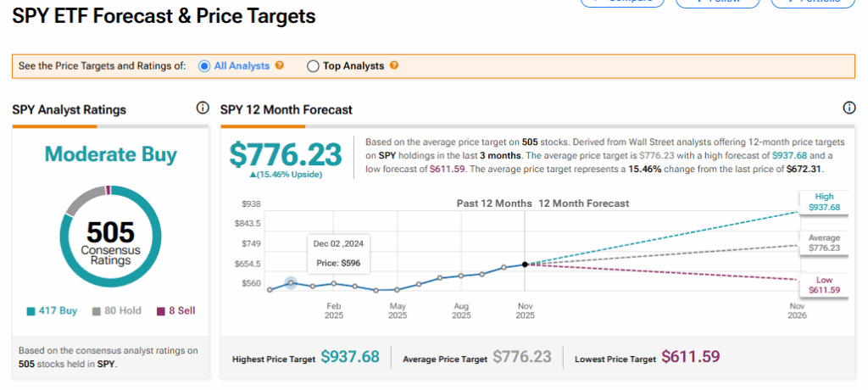Screen dimensions: 868x390
Task: Click the High $937.68 forecast label
Action: 823,201
